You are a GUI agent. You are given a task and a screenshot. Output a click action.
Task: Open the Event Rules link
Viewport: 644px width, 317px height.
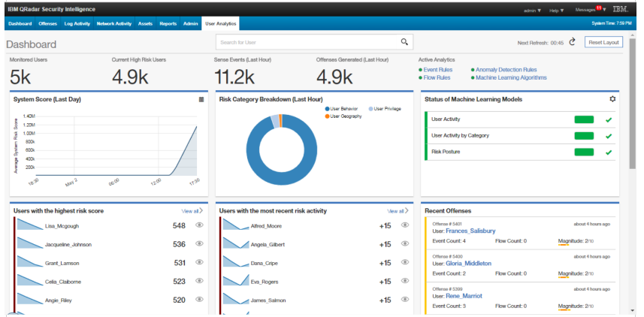pos(438,70)
